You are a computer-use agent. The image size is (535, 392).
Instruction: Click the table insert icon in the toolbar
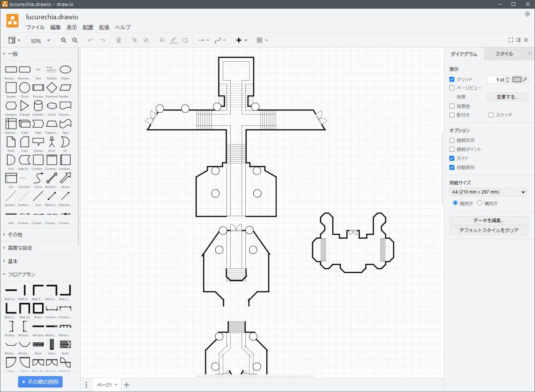tap(260, 40)
